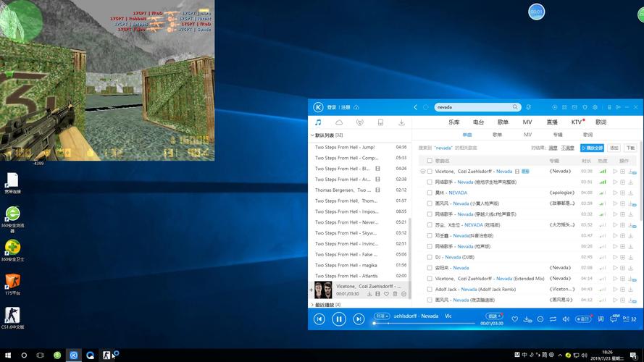Expand the 最近播放 [4] playlist group
Viewport: 644px width, 362px height.
312,305
